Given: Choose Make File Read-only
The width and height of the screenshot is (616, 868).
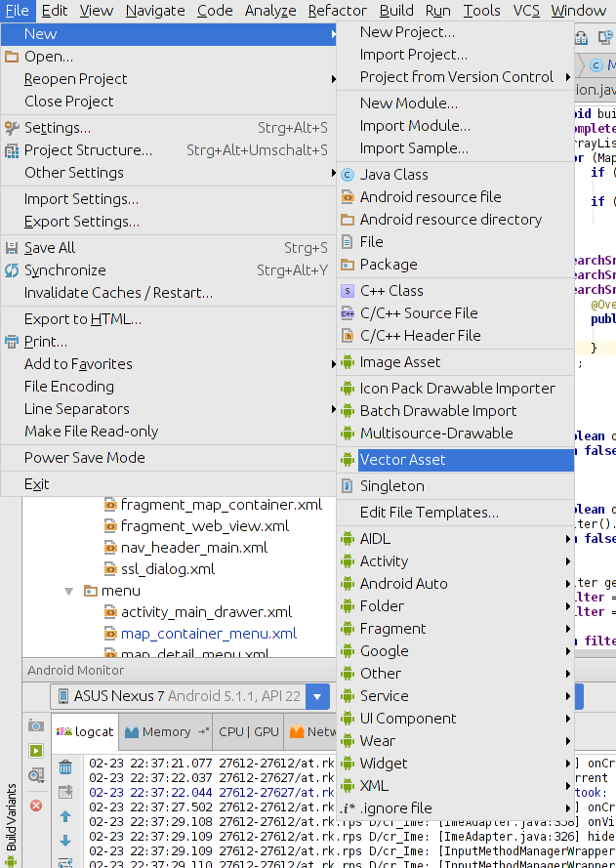Looking at the screenshot, I should click(91, 432).
